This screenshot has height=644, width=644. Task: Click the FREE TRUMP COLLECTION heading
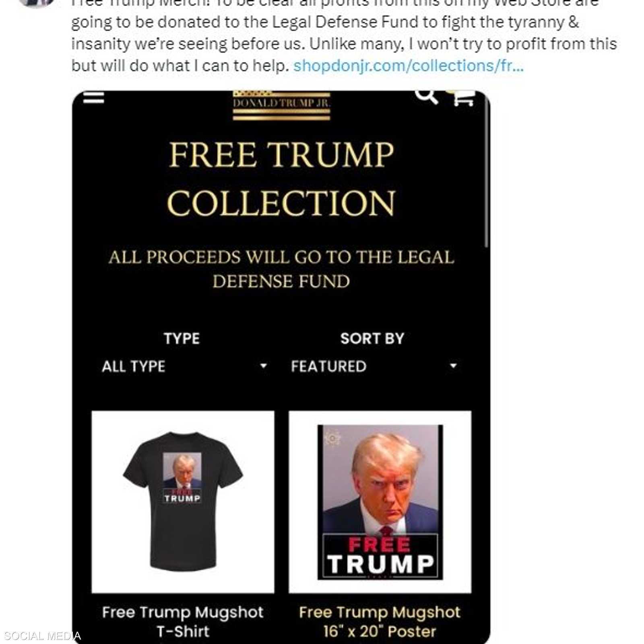[281, 178]
